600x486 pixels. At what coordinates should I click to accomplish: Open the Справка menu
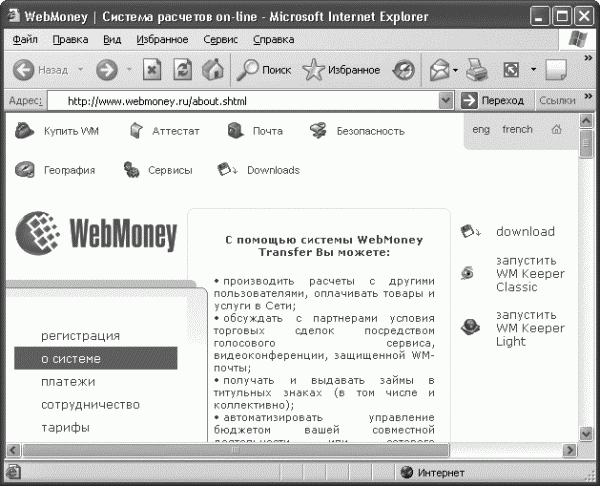click(x=274, y=39)
